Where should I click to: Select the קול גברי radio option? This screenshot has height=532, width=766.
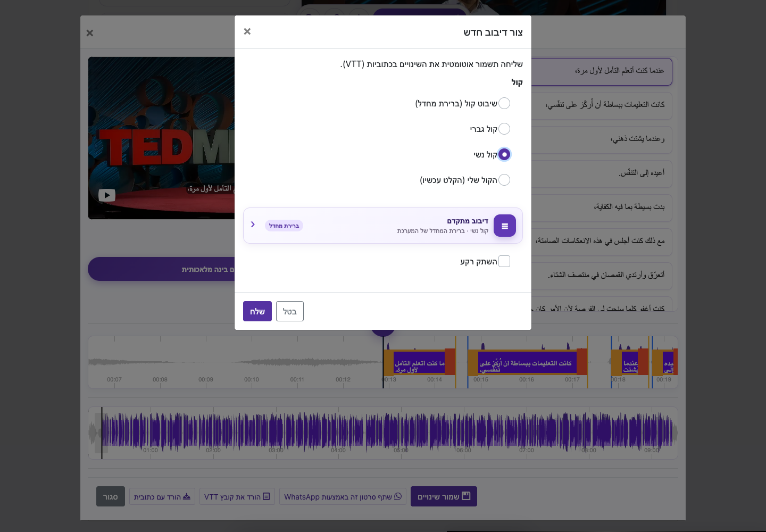pos(504,129)
